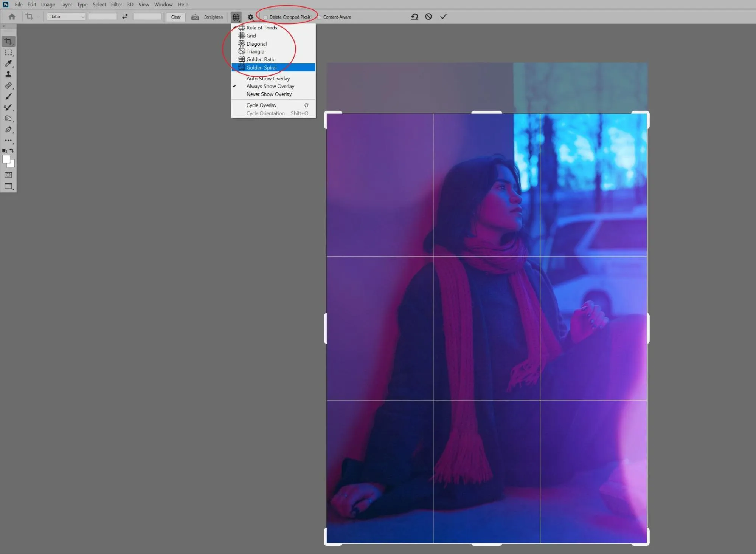The width and height of the screenshot is (756, 554).
Task: Swap the crop width and height values
Action: tap(125, 17)
